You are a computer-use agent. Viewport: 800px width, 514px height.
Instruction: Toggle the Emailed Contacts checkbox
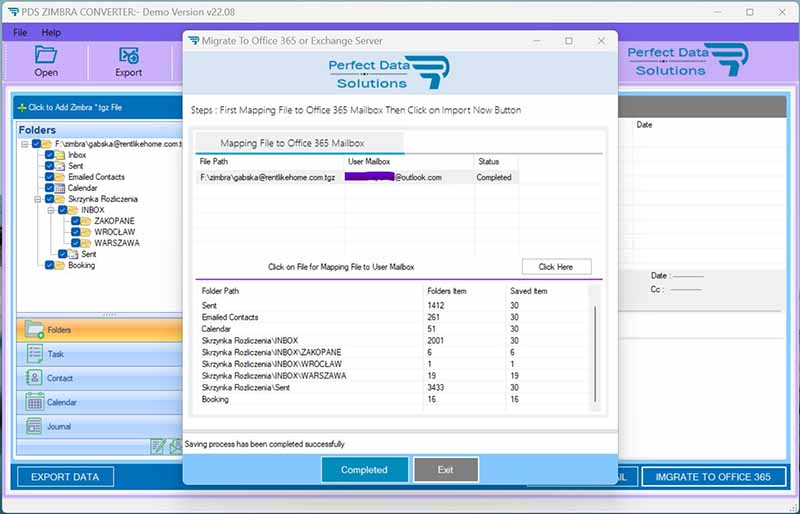click(49, 177)
